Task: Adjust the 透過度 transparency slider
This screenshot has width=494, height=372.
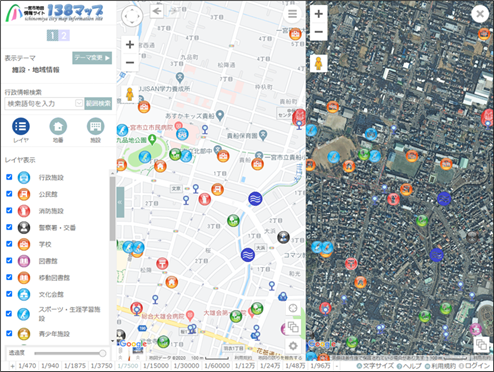Action: coord(70,353)
